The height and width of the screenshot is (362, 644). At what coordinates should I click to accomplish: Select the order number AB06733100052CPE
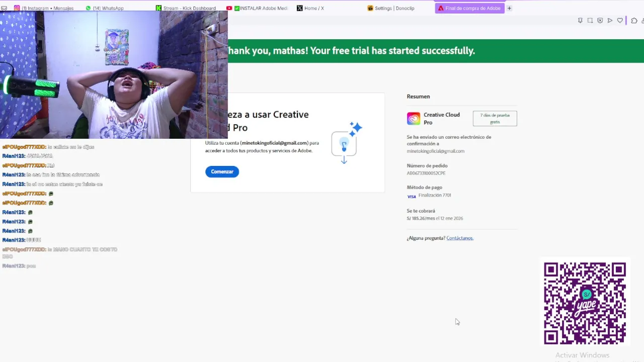coord(426,173)
